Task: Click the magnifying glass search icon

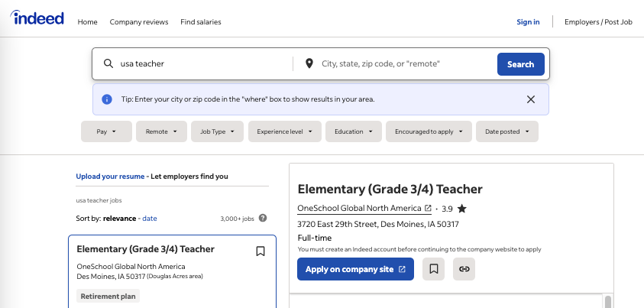Action: pyautogui.click(x=108, y=64)
